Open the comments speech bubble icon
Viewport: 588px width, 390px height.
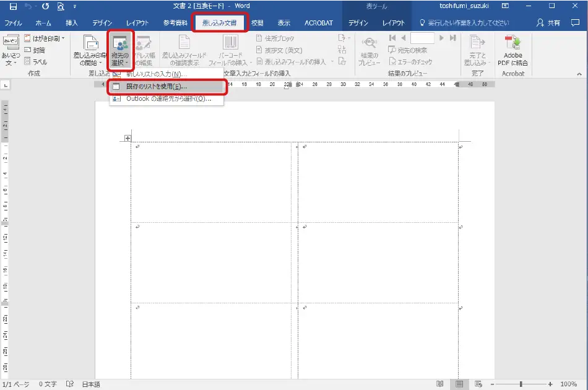tap(575, 23)
